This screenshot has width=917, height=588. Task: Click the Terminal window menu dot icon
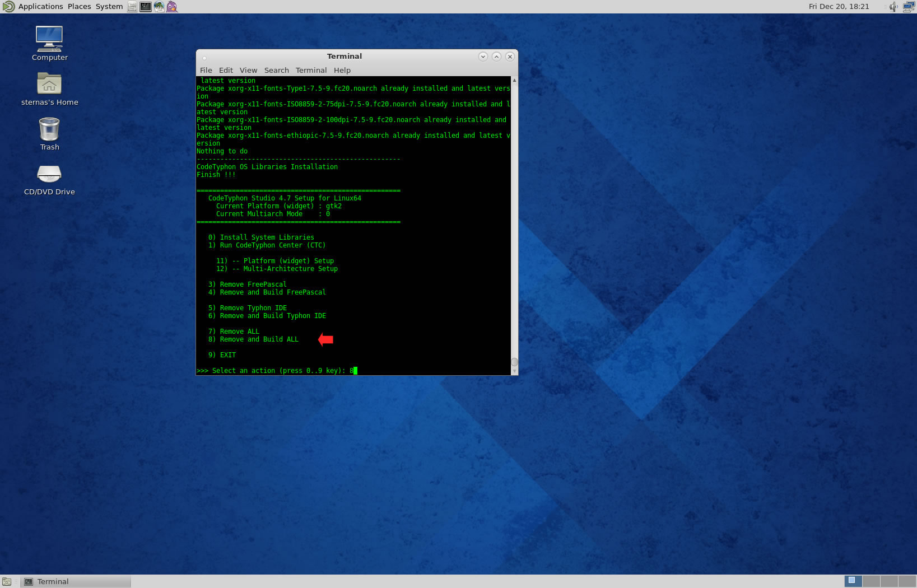[x=204, y=58]
